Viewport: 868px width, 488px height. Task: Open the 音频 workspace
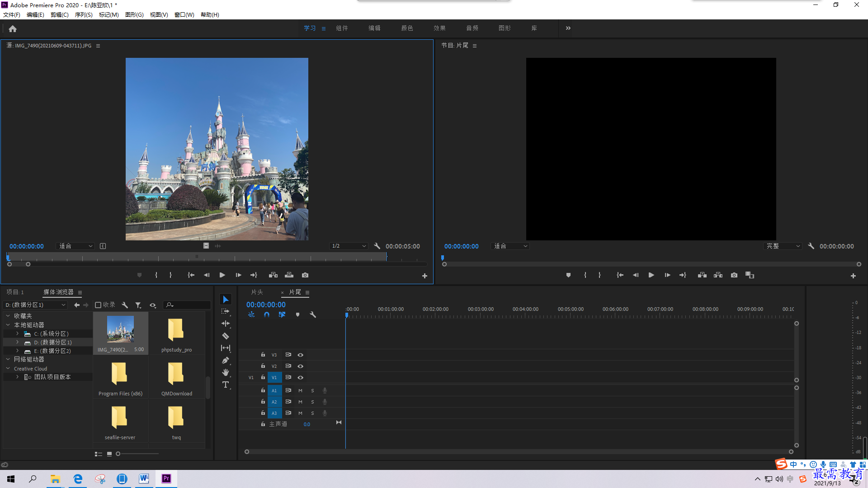472,28
